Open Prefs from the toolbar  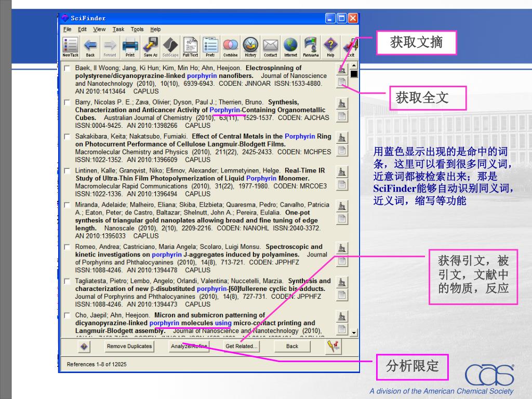point(210,47)
